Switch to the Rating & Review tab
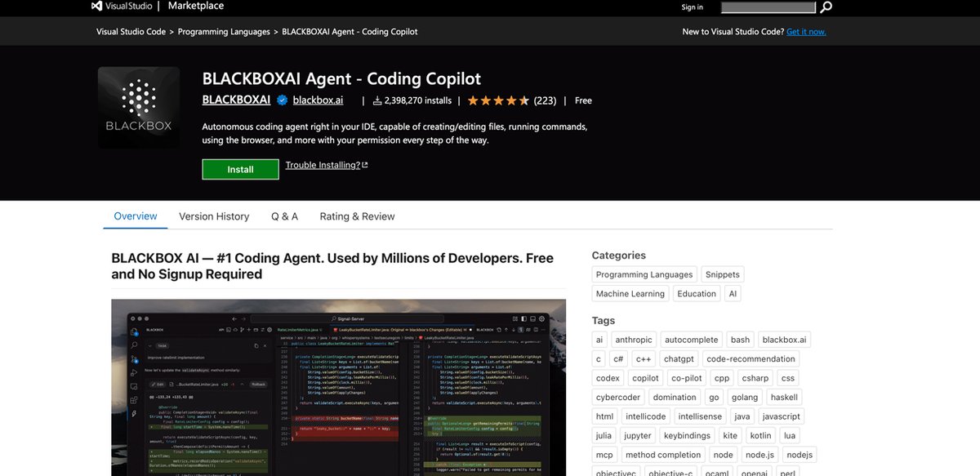Image resolution: width=980 pixels, height=476 pixels. (356, 216)
